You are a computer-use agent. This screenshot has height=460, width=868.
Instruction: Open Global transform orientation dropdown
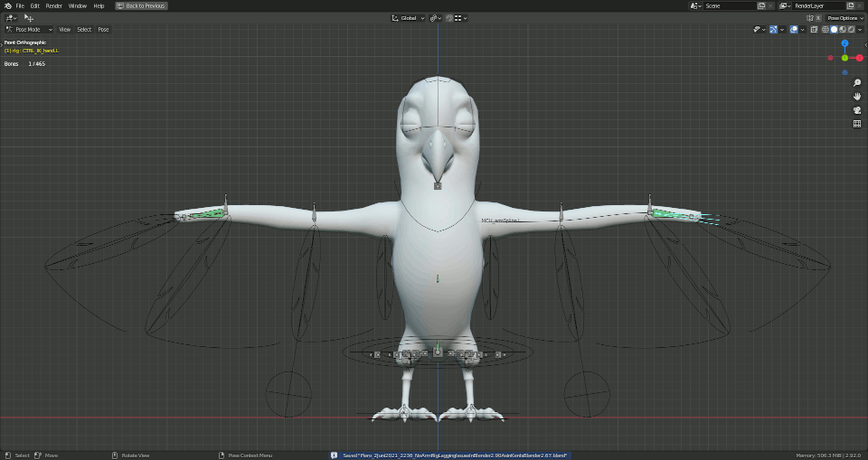point(408,18)
